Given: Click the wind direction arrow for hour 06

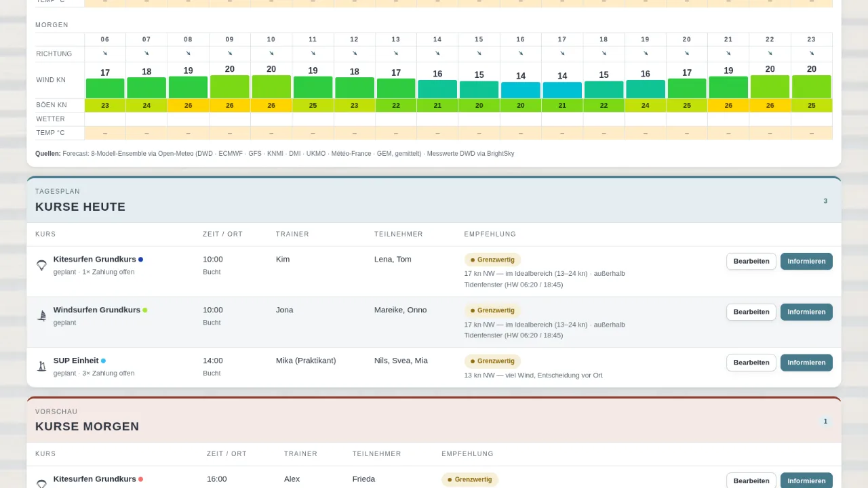Looking at the screenshot, I should pos(105,53).
